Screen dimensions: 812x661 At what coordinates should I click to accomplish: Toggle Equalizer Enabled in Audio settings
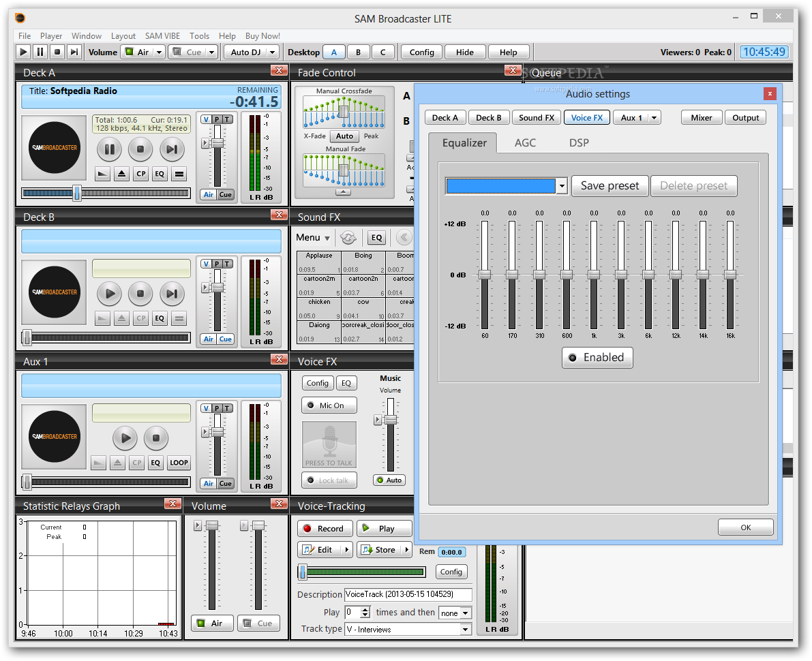[x=597, y=358]
